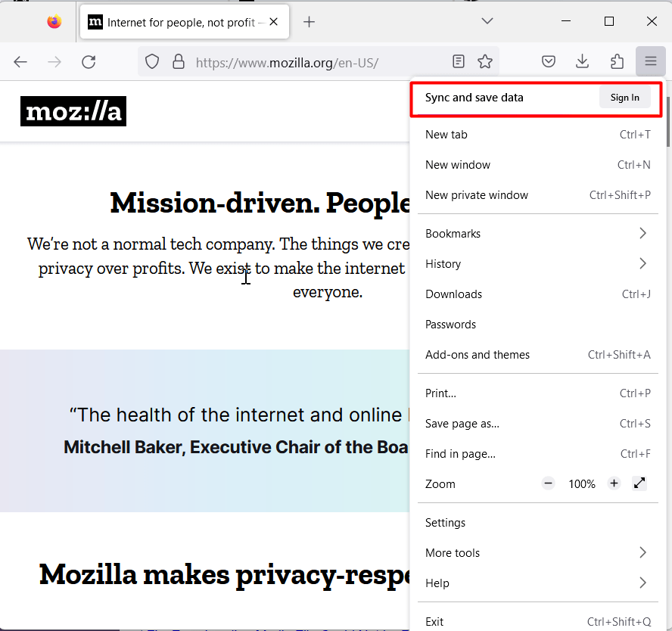Click the tracking protection shield icon

151,61
